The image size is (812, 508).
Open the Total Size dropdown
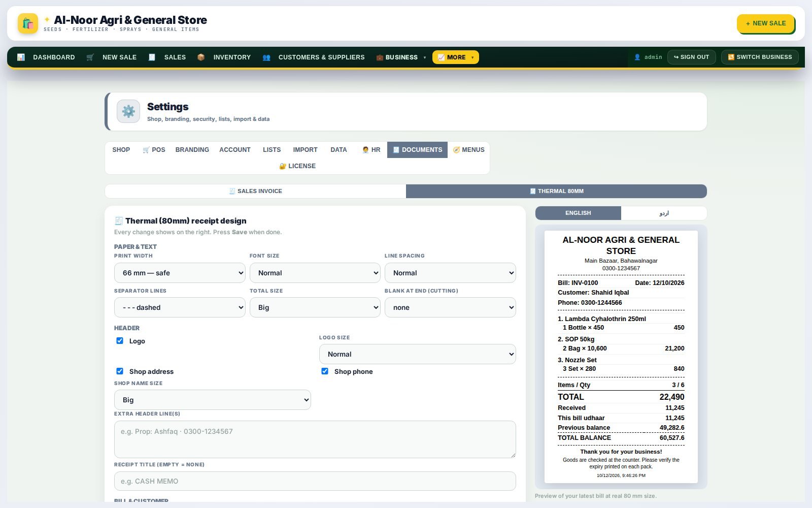315,307
